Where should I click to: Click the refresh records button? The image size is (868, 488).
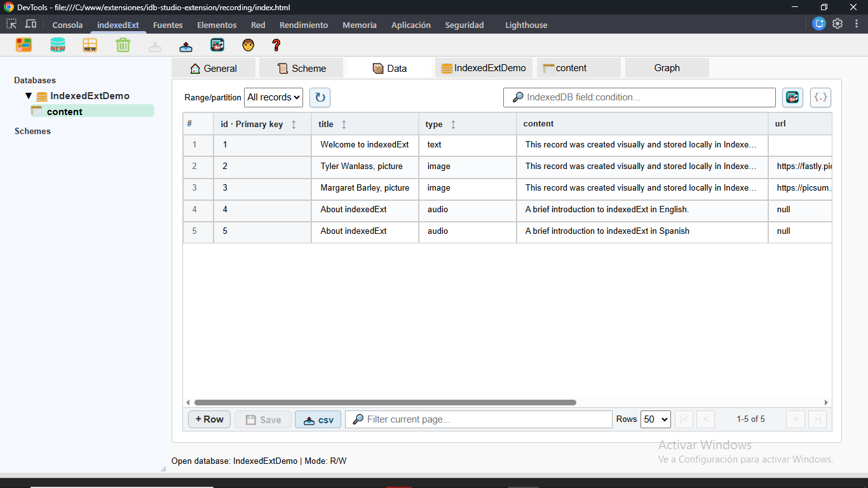[x=320, y=97]
